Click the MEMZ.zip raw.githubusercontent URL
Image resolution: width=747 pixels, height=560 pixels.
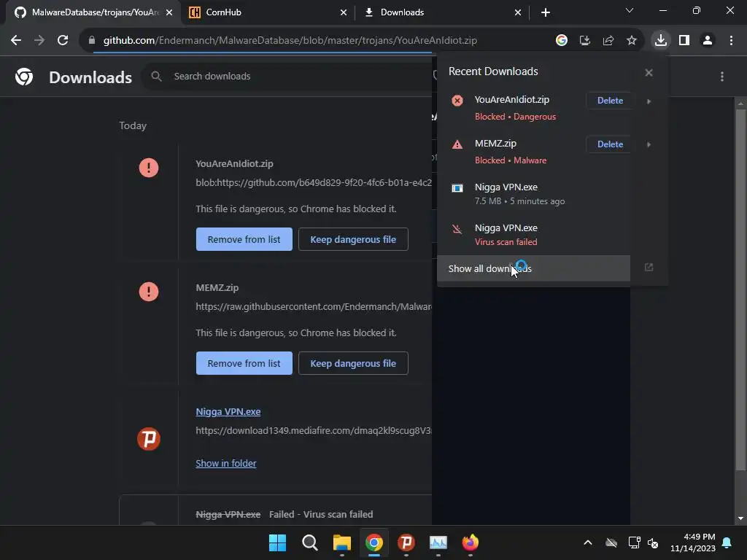tap(314, 307)
